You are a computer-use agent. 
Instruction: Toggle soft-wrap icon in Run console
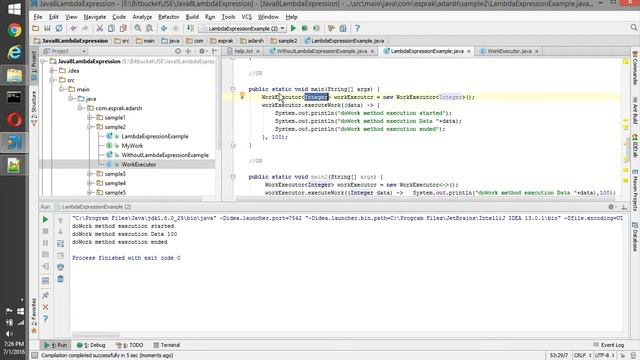pyautogui.click(x=60, y=243)
